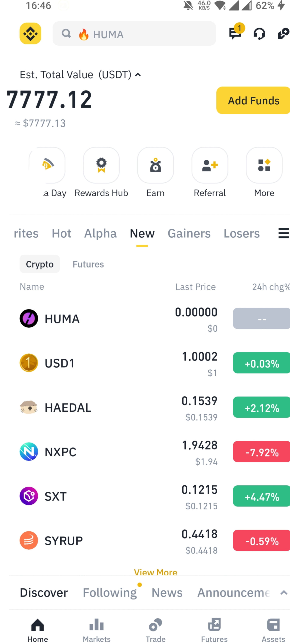
Task: Switch to the News tab
Action: pos(167,592)
